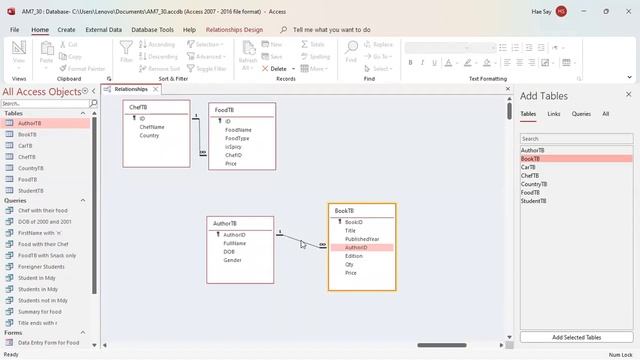Click the Italic formatting icon
Image resolution: width=640 pixels, height=360 pixels.
pos(422,62)
